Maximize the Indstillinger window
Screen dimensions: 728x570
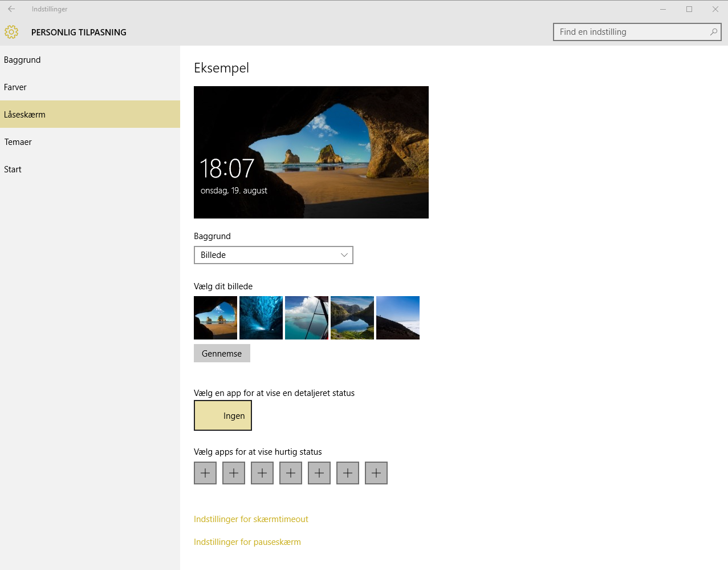[x=689, y=9]
